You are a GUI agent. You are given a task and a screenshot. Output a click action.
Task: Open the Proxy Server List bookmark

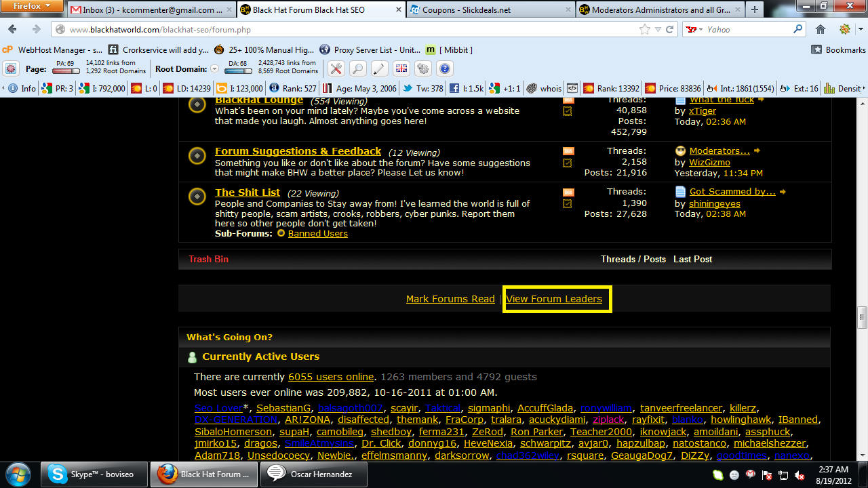[370, 49]
